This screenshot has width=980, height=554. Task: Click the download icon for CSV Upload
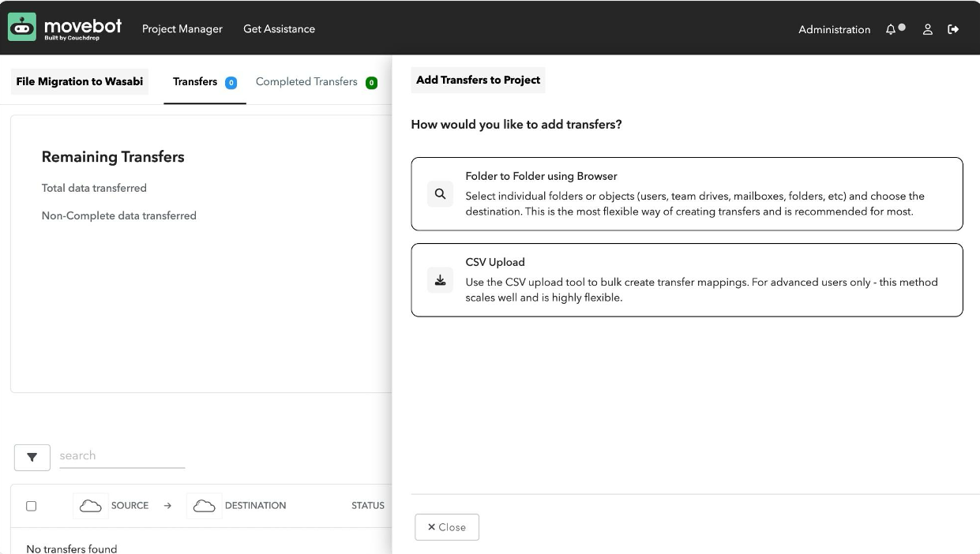pos(440,280)
